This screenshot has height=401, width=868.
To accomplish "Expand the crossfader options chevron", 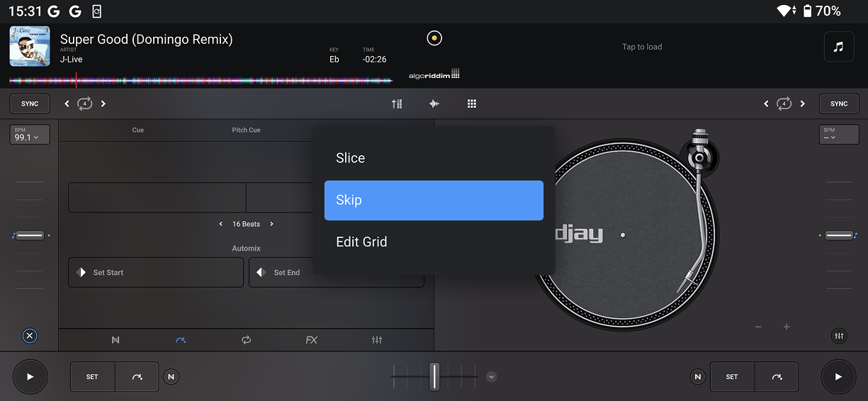I will tap(492, 377).
